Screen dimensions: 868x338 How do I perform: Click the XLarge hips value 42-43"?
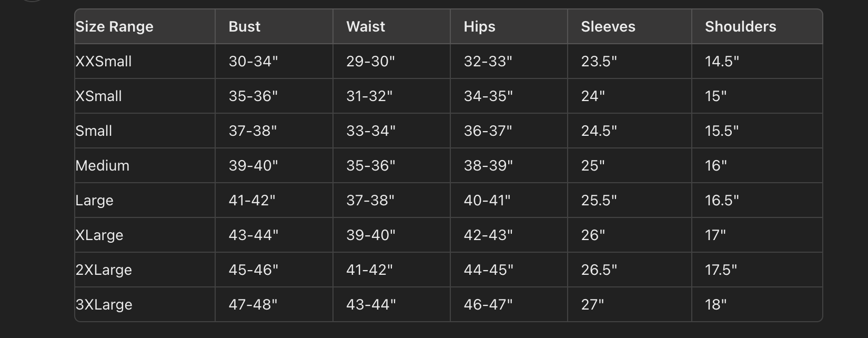488,235
